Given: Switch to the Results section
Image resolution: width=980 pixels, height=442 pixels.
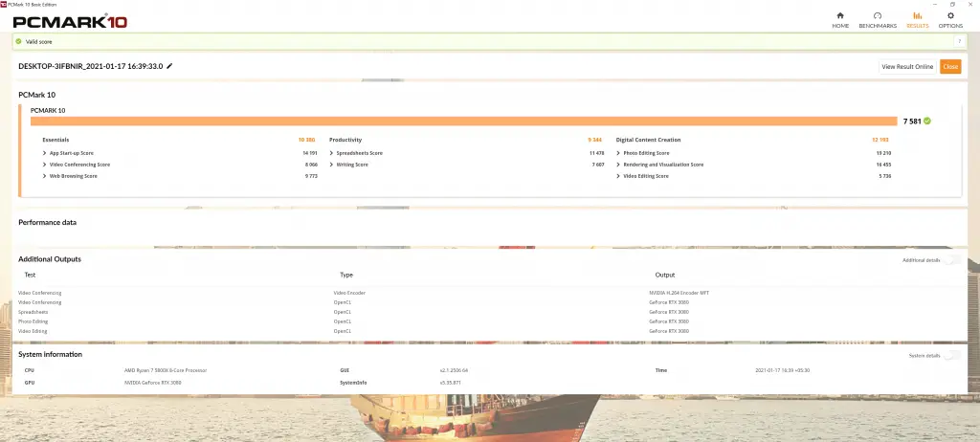Looking at the screenshot, I should tap(918, 20).
